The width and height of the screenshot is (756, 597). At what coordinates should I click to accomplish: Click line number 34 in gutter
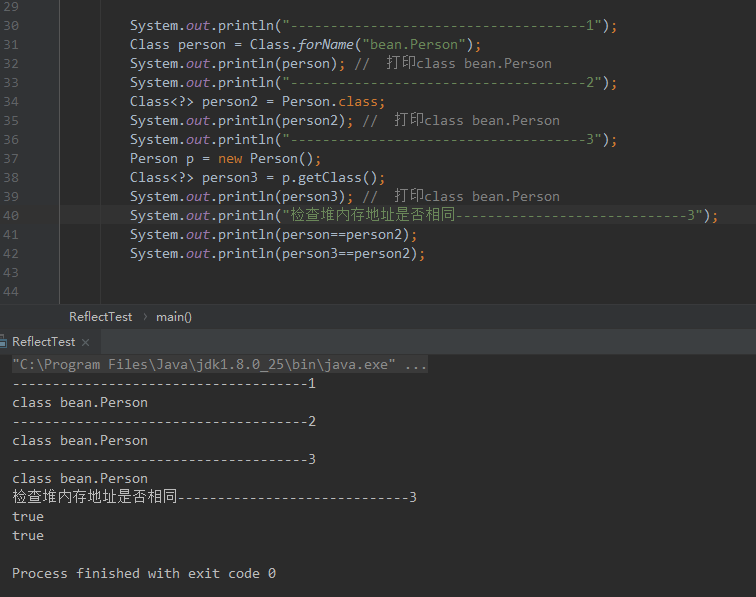(x=11, y=102)
